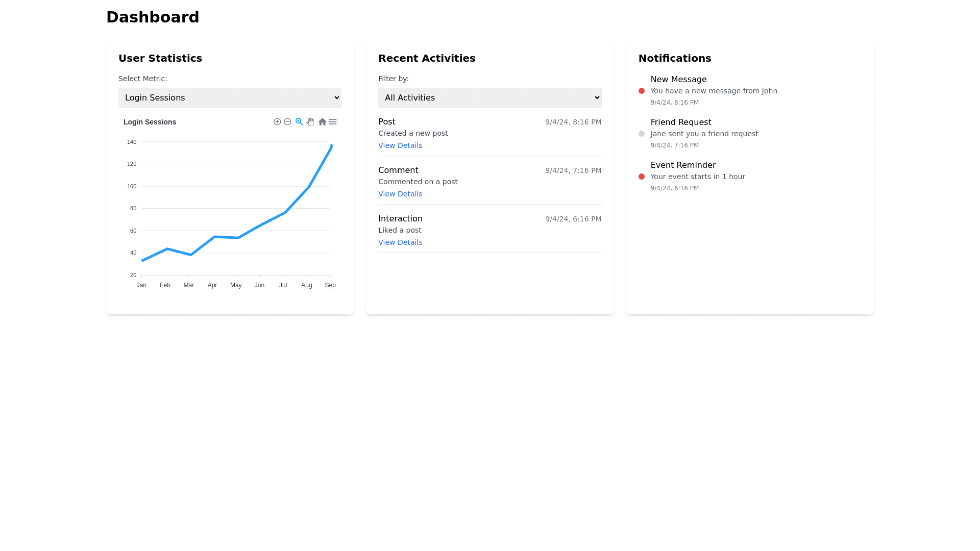View Details for the Comment activity
The height and width of the screenshot is (551, 980).
coord(400,194)
